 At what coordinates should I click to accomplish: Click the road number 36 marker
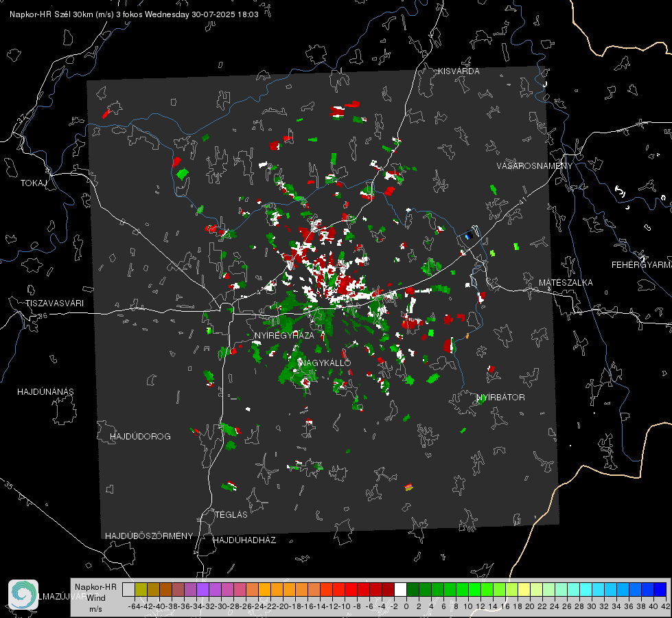tap(43, 316)
